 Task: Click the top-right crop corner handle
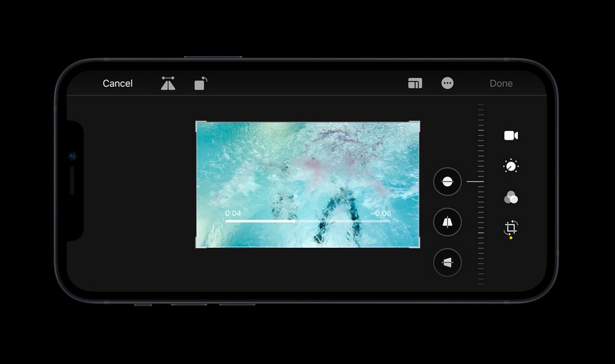(x=419, y=122)
